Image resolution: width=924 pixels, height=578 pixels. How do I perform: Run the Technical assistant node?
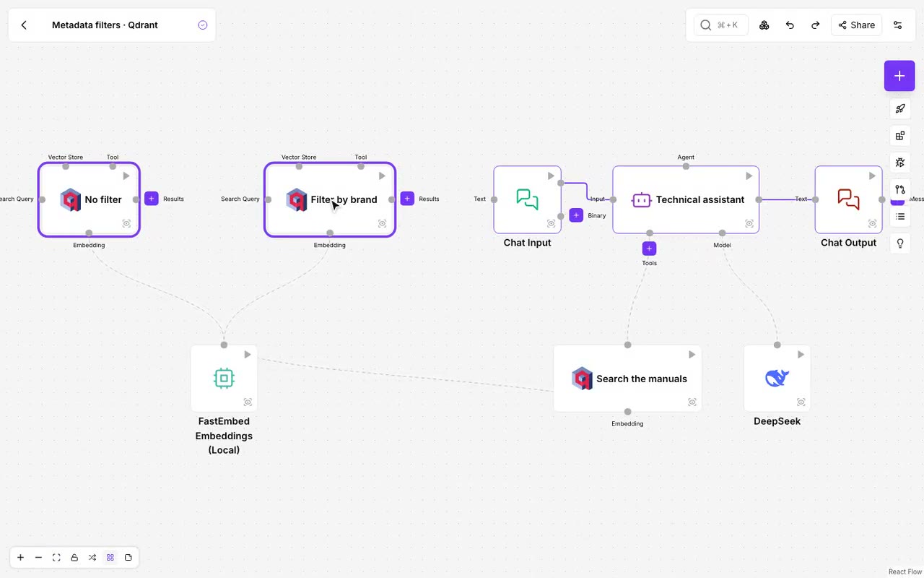click(749, 176)
